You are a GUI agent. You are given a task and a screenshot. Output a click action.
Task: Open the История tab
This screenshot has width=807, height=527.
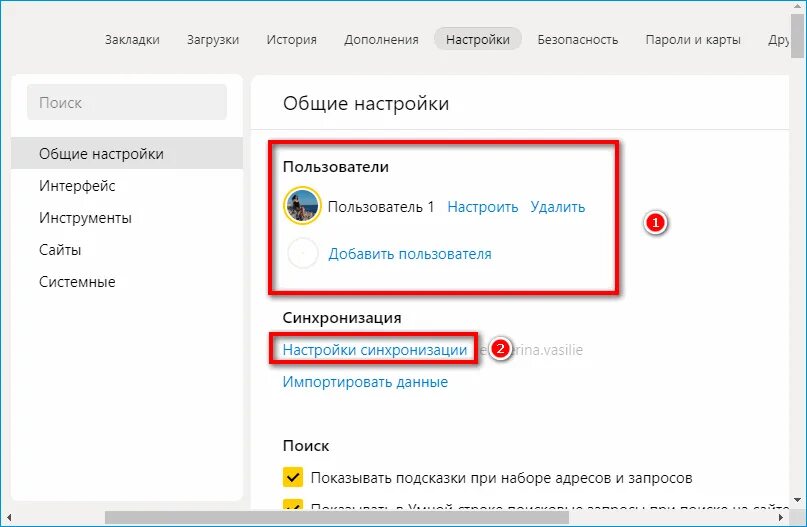coord(291,40)
